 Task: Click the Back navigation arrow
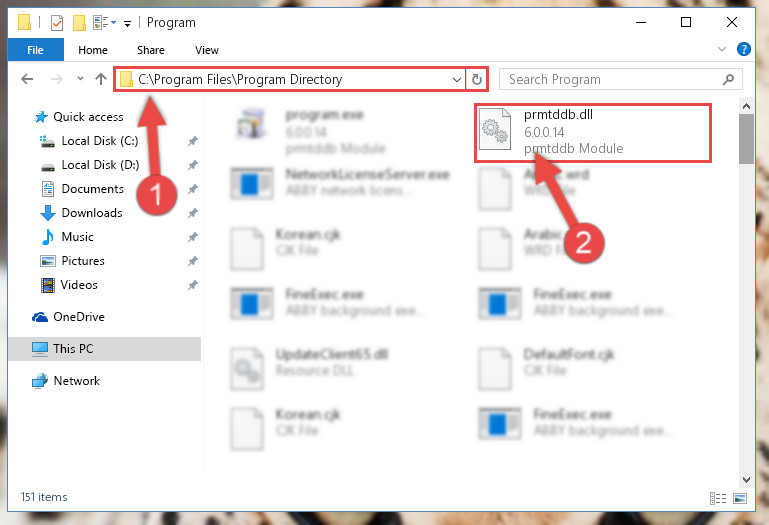pyautogui.click(x=27, y=79)
